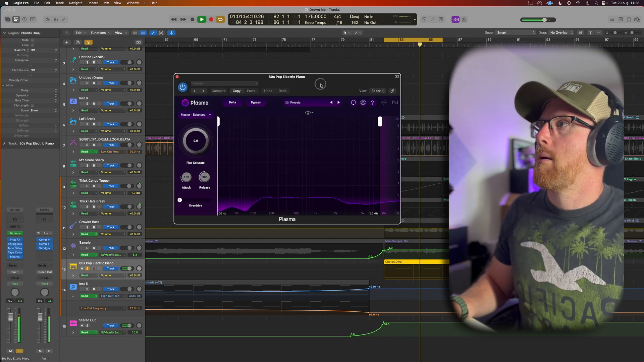
Task: Toggle the Plasma plugin power button
Action: pos(182,87)
